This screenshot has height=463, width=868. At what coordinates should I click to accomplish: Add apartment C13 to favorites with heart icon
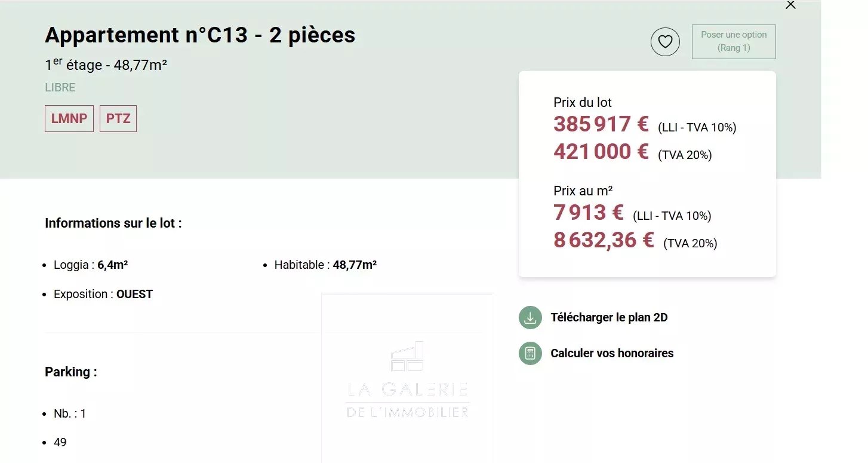point(665,42)
